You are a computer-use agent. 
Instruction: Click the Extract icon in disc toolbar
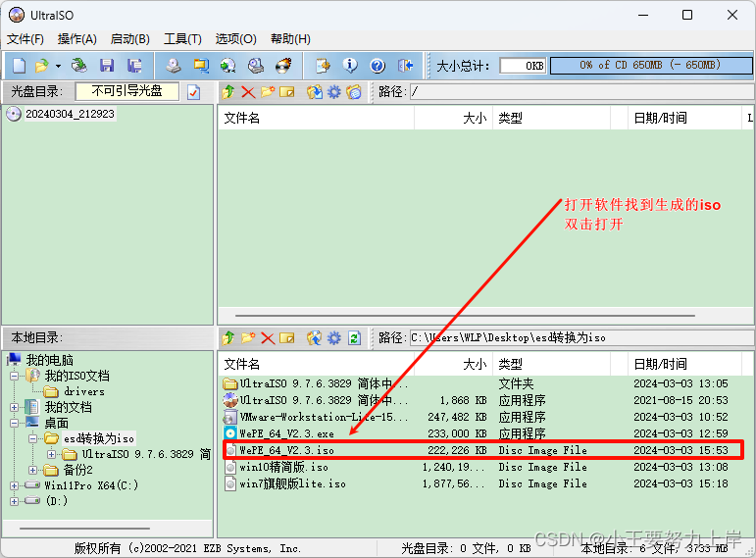[x=315, y=91]
